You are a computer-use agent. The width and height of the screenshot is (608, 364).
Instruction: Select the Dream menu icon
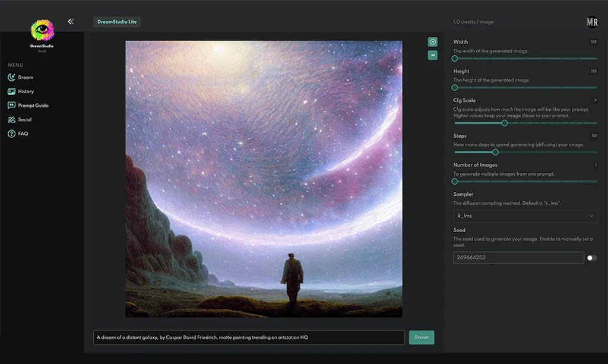pyautogui.click(x=11, y=77)
